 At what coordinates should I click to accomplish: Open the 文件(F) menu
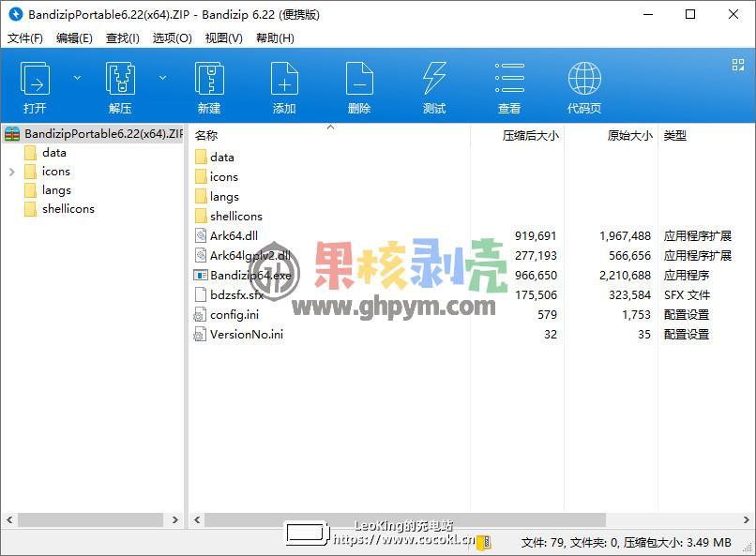25,38
